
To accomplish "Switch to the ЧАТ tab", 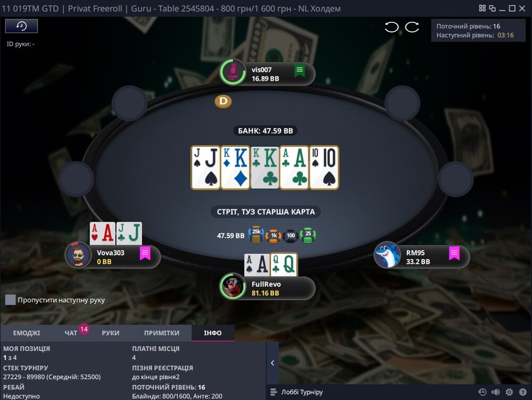I will [71, 333].
